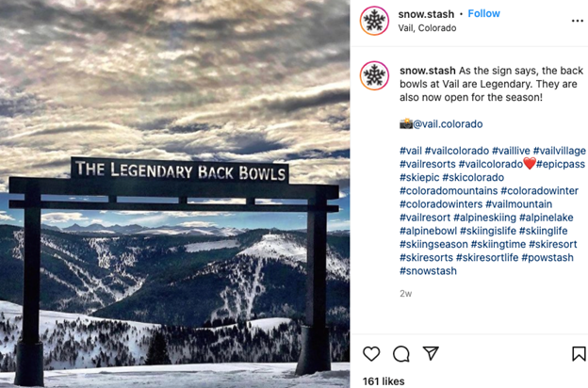Click the 2w post timestamp
Image resolution: width=588 pixels, height=388 pixels.
pos(405,294)
